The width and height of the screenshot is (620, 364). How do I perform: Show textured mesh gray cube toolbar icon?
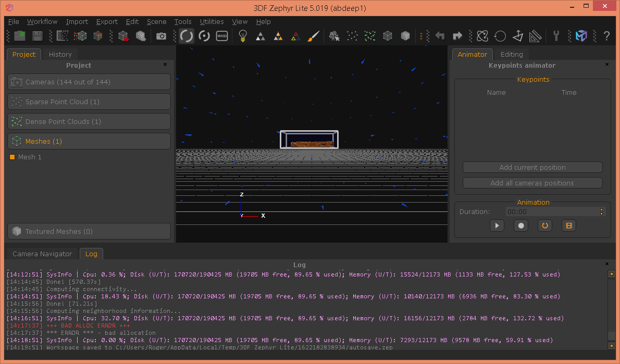(405, 36)
